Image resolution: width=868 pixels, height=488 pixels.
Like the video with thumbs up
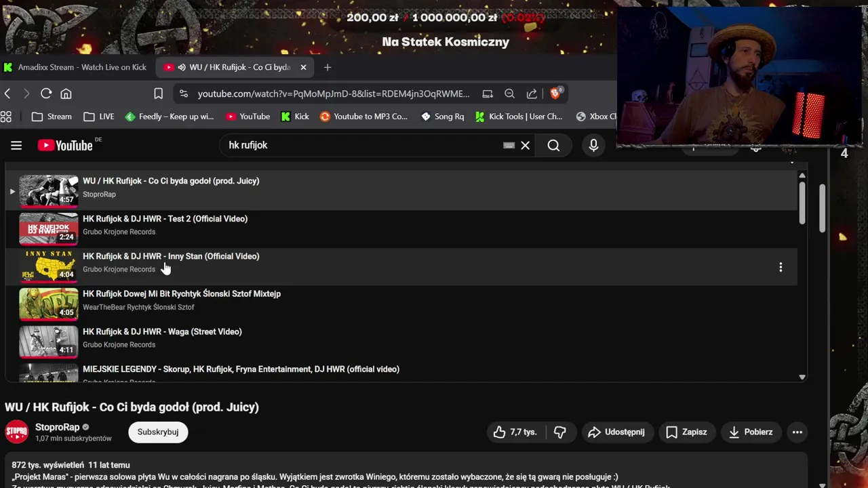pos(515,432)
